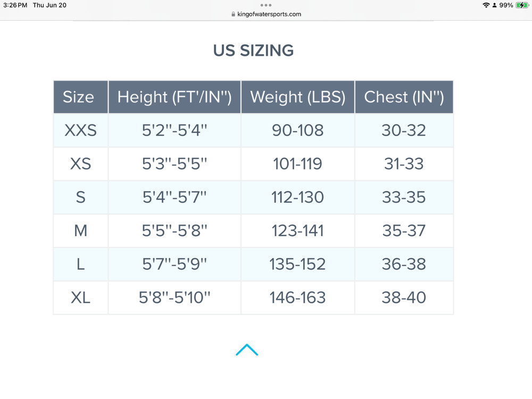Select the Size column header
This screenshot has height=399, width=532.
80,97
